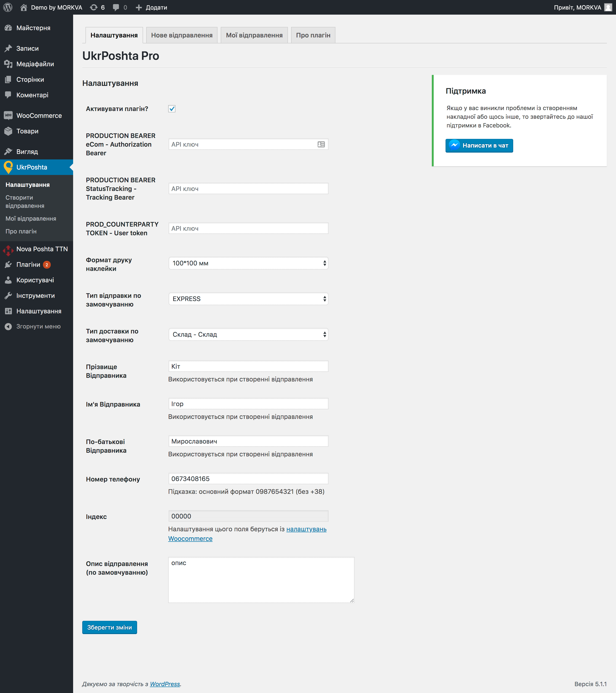The height and width of the screenshot is (693, 616).
Task: Open the comments bubble icon in admin bar
Action: (x=116, y=7)
